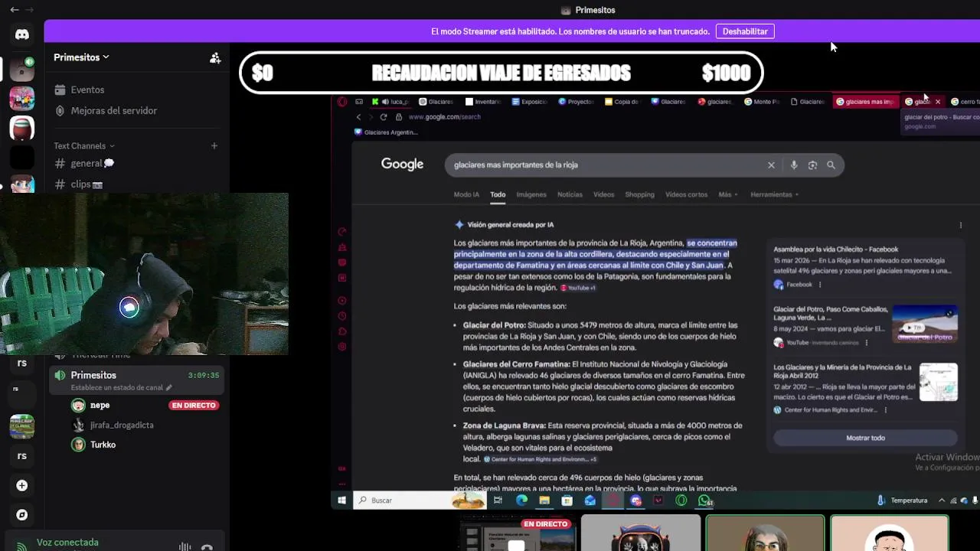The width and height of the screenshot is (980, 551).
Task: Clear Google search query with the X
Action: (x=771, y=165)
